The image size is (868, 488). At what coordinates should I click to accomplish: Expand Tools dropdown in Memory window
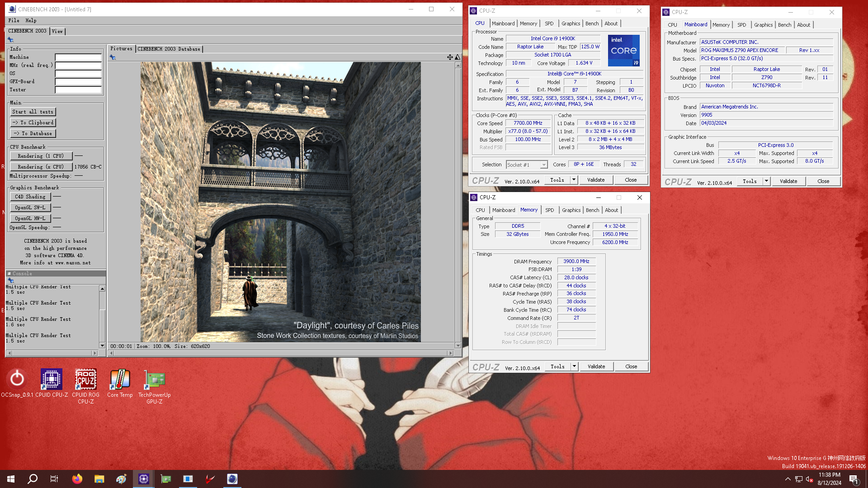click(574, 366)
